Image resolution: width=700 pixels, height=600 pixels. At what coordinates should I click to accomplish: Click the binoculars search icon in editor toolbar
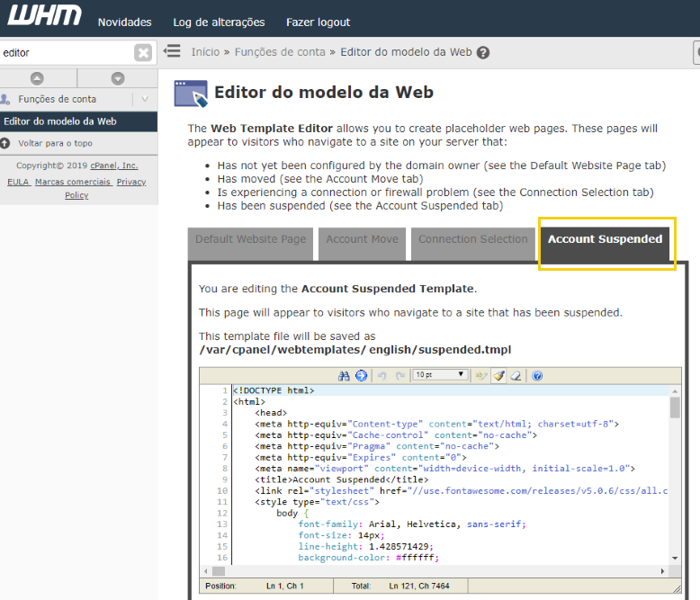point(344,376)
